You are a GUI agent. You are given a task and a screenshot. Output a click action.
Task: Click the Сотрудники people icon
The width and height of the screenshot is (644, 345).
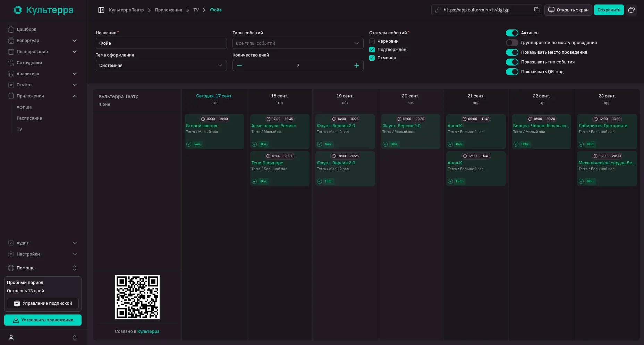coord(11,63)
